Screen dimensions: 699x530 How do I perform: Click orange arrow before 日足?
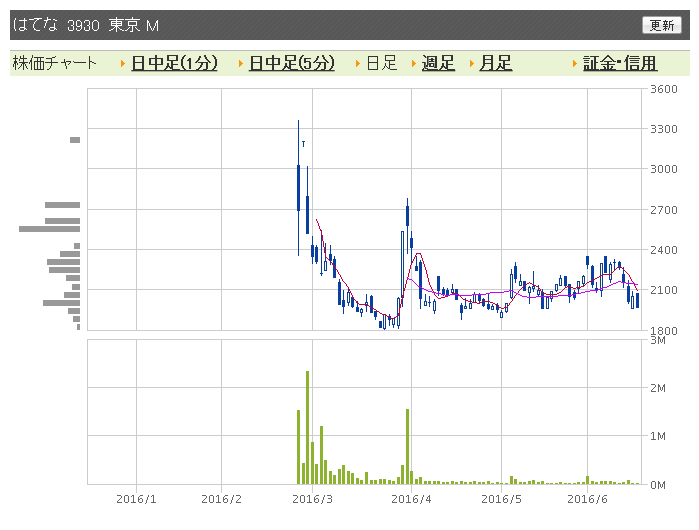click(358, 64)
